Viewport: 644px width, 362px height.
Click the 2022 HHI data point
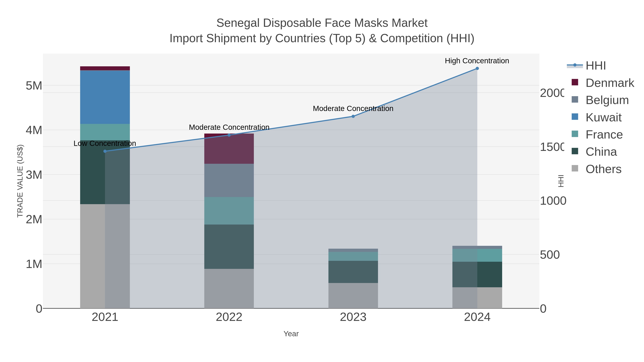229,135
